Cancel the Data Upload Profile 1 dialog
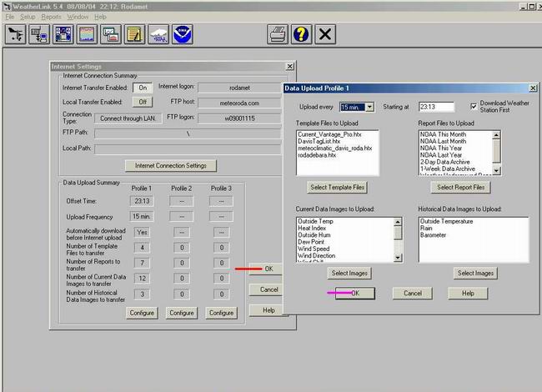 [x=413, y=293]
